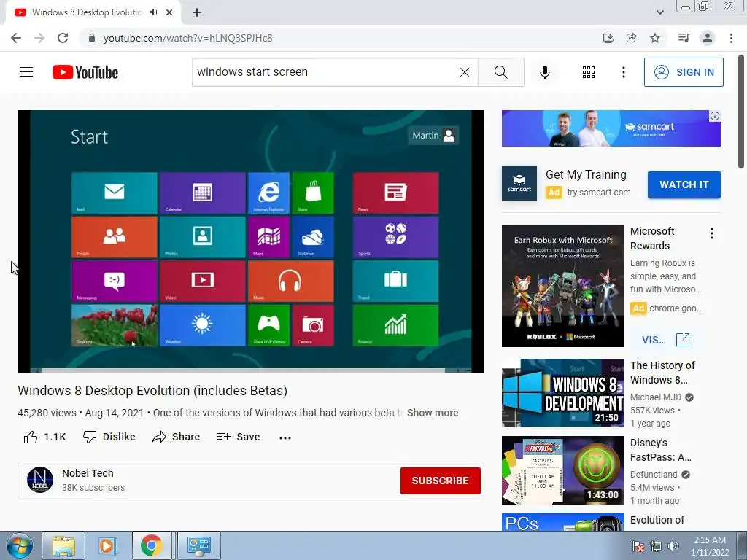The height and width of the screenshot is (560, 747).
Task: Dislike the video
Action: pyautogui.click(x=109, y=437)
